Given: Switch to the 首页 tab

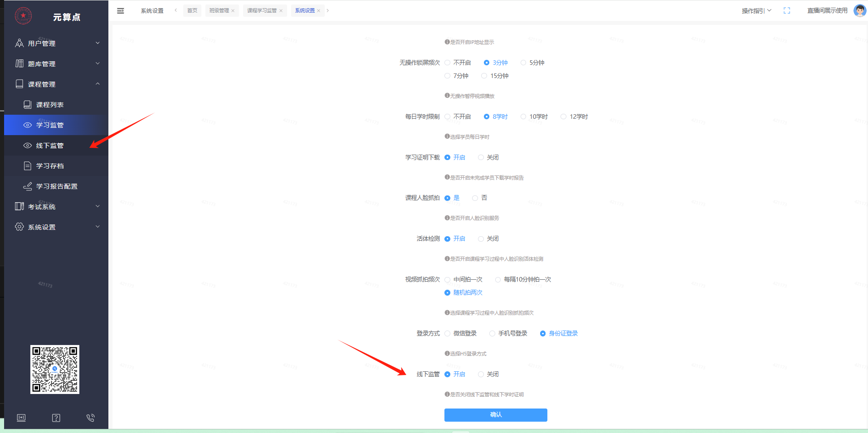Looking at the screenshot, I should pyautogui.click(x=192, y=10).
